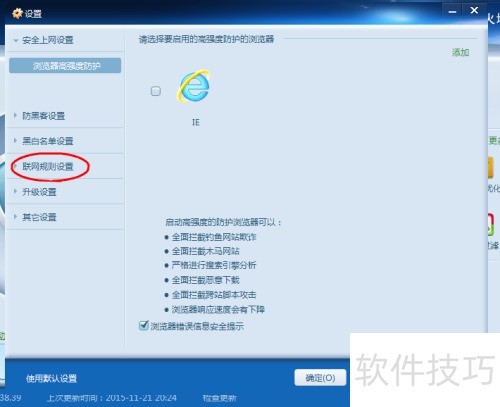This screenshot has width=500, height=407.
Task: Expand the 防黑客设置 arrow
Action: pyautogui.click(x=15, y=115)
